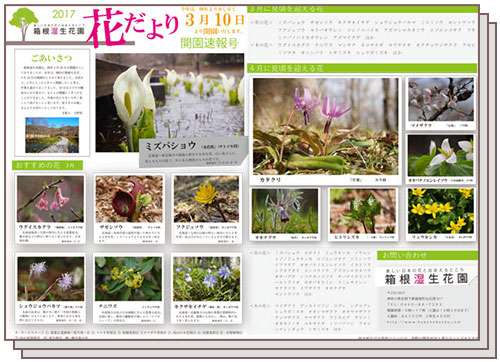Open the オオバナノエンレイソウ white flower photo

pos(441,155)
